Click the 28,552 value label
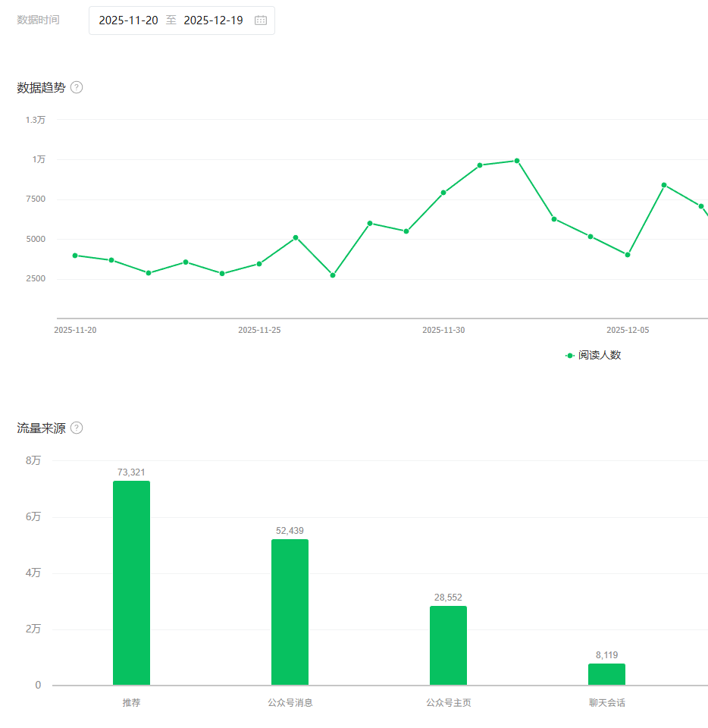 pos(448,598)
